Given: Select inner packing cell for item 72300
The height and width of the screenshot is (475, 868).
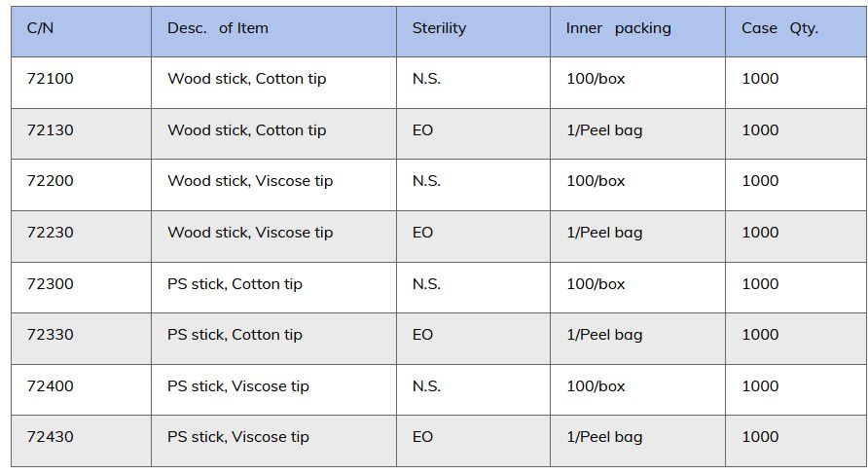Looking at the screenshot, I should click(596, 284).
